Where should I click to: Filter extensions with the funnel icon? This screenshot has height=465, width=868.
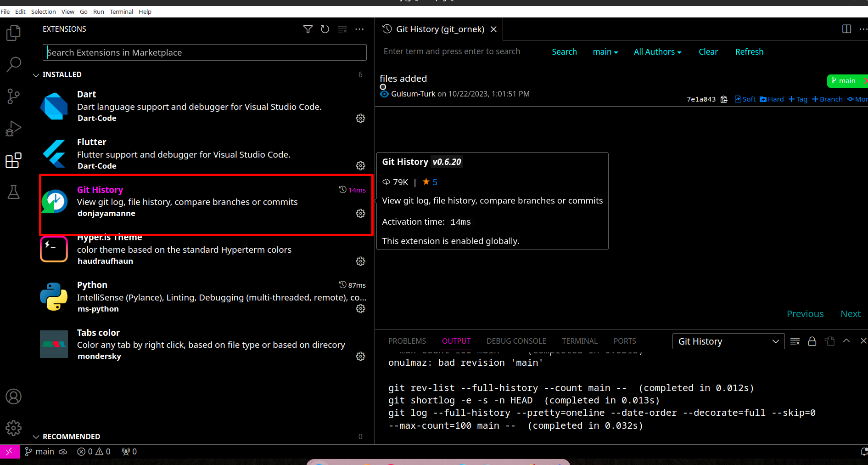point(308,29)
